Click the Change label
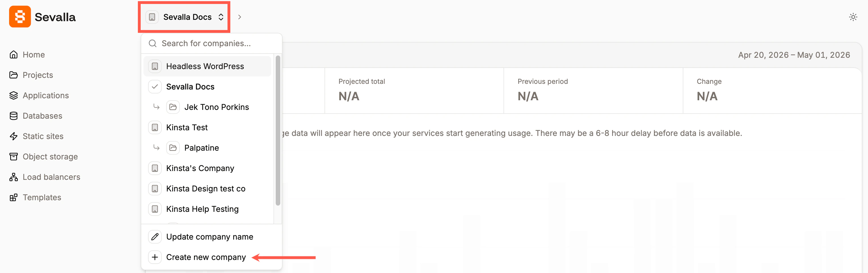 [x=709, y=81]
